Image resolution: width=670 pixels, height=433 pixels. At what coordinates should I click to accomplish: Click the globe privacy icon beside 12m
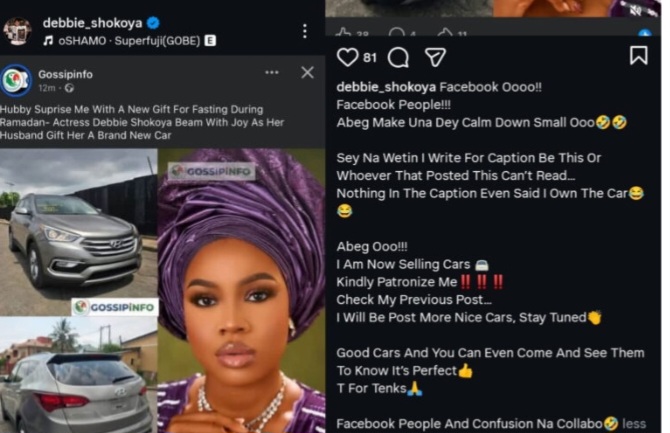click(x=69, y=88)
